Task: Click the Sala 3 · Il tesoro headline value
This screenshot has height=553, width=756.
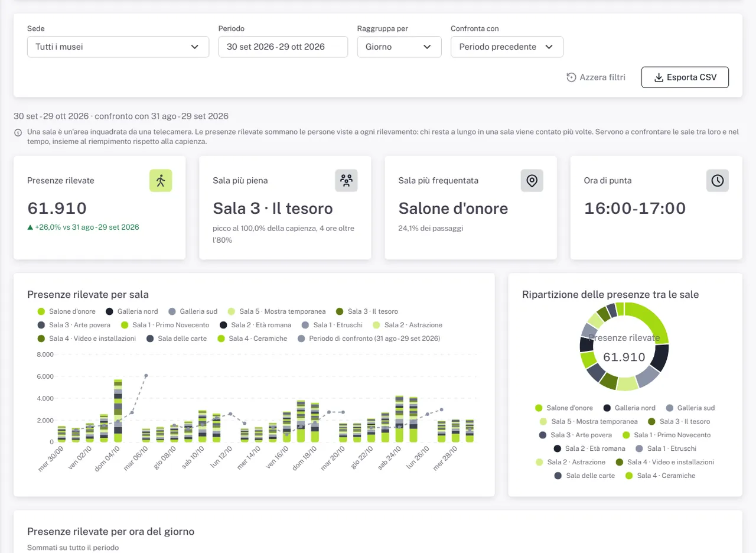Action: pyautogui.click(x=273, y=209)
